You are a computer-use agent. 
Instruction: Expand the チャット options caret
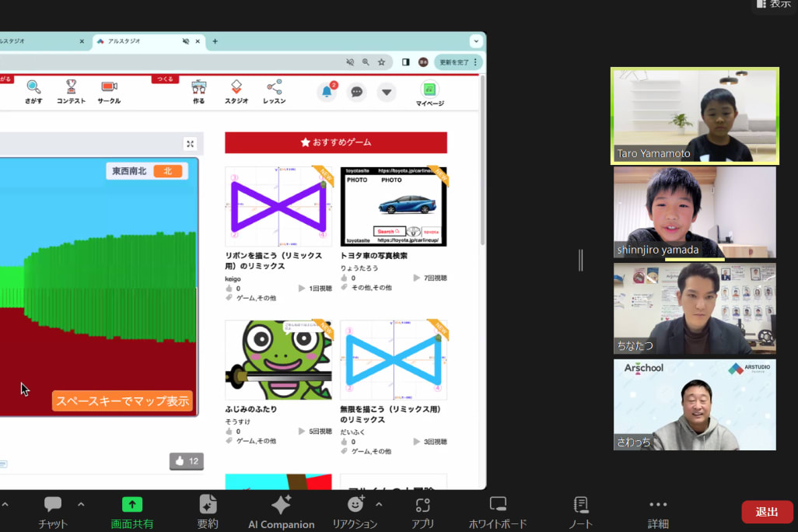[81, 504]
